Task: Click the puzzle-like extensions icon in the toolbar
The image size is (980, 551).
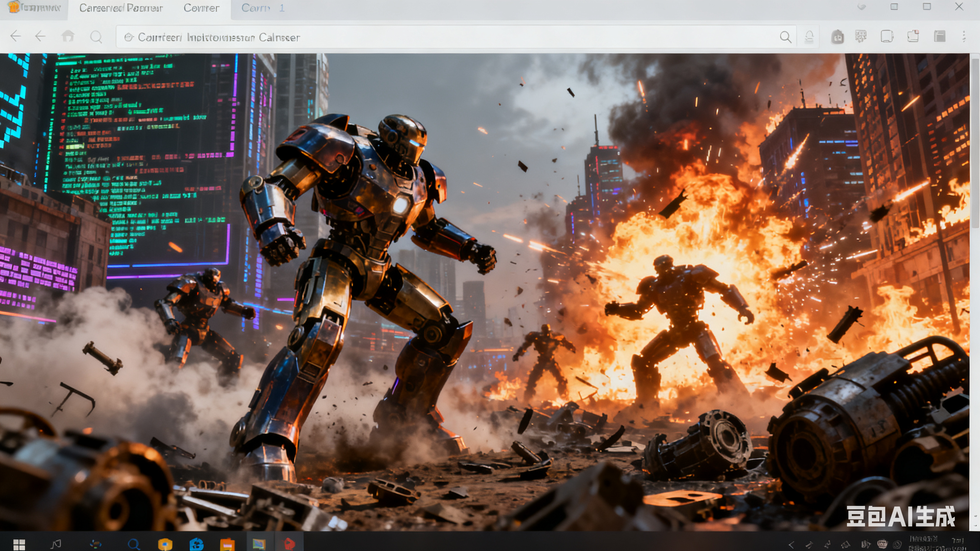Action: pos(860,37)
